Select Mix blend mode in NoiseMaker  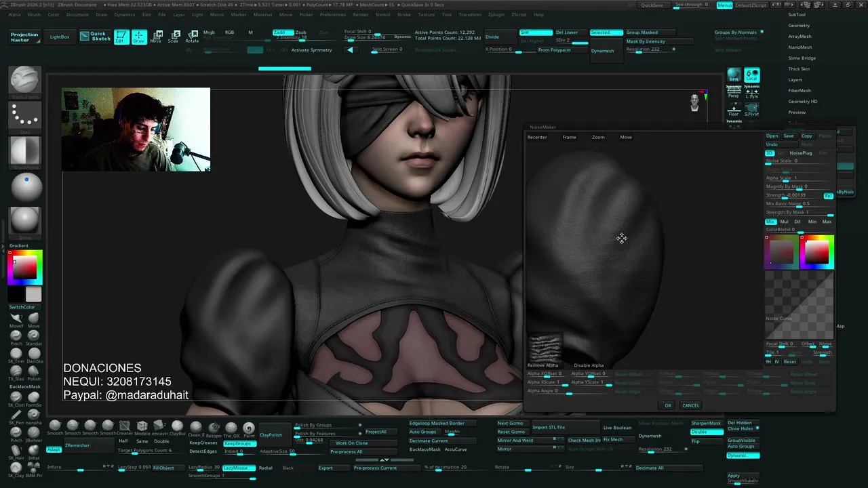coord(770,222)
